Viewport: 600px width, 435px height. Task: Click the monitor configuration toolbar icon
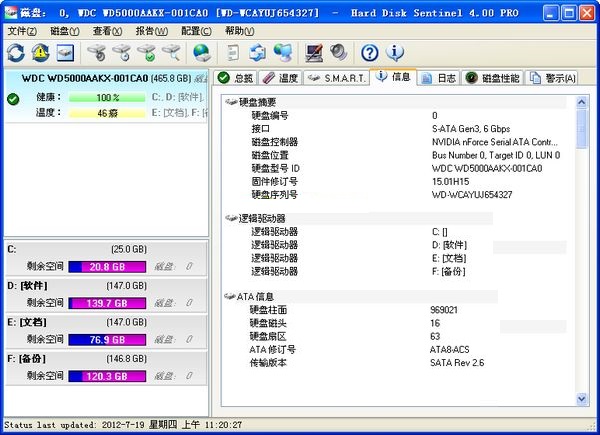(314, 52)
